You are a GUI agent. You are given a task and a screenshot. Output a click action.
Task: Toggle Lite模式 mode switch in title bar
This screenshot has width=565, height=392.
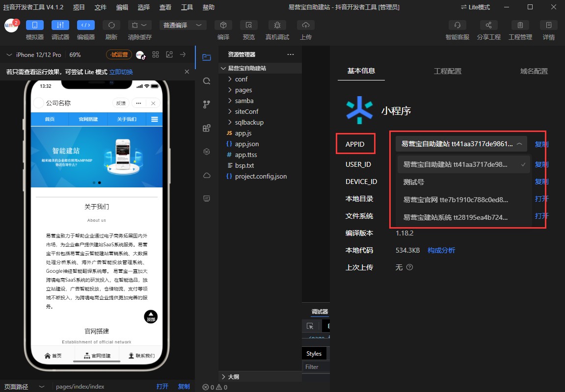point(475,7)
